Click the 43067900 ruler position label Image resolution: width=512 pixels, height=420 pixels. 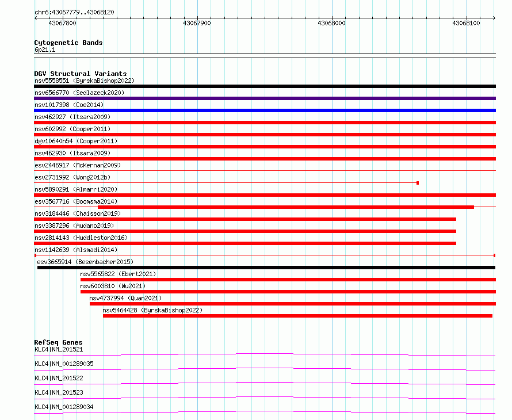pyautogui.click(x=197, y=23)
